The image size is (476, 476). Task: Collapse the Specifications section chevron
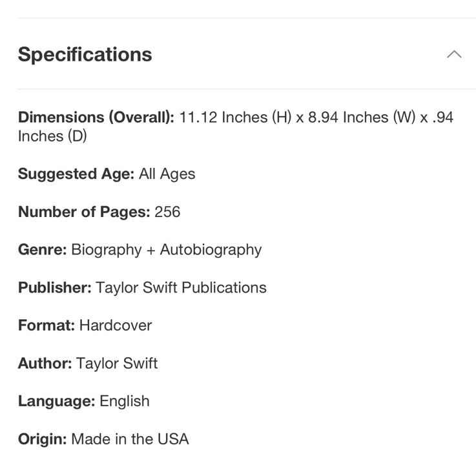(454, 54)
